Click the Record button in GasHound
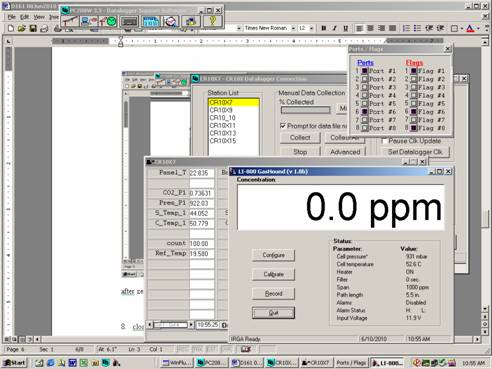Viewport: 492px width, 369px height. coord(273,294)
